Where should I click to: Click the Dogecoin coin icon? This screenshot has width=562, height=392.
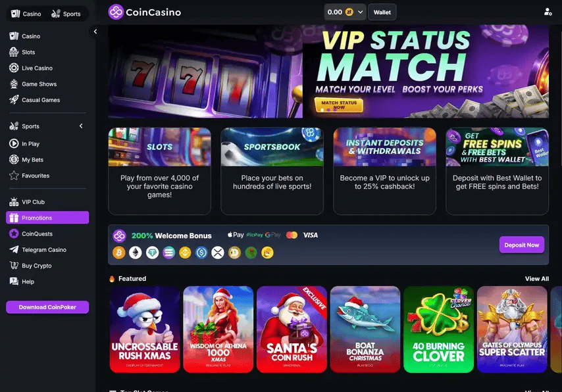[234, 253]
